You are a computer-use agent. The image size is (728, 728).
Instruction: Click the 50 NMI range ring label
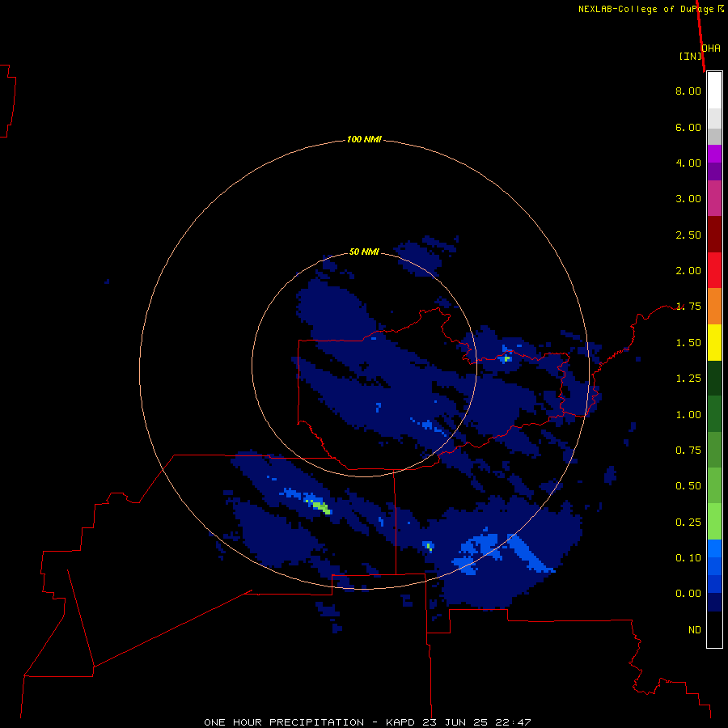tap(364, 252)
